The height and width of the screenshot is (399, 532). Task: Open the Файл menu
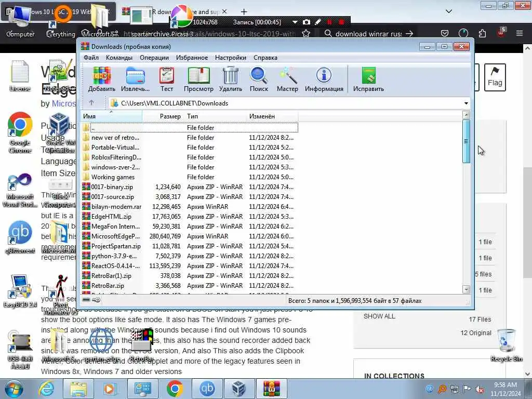tap(91, 58)
